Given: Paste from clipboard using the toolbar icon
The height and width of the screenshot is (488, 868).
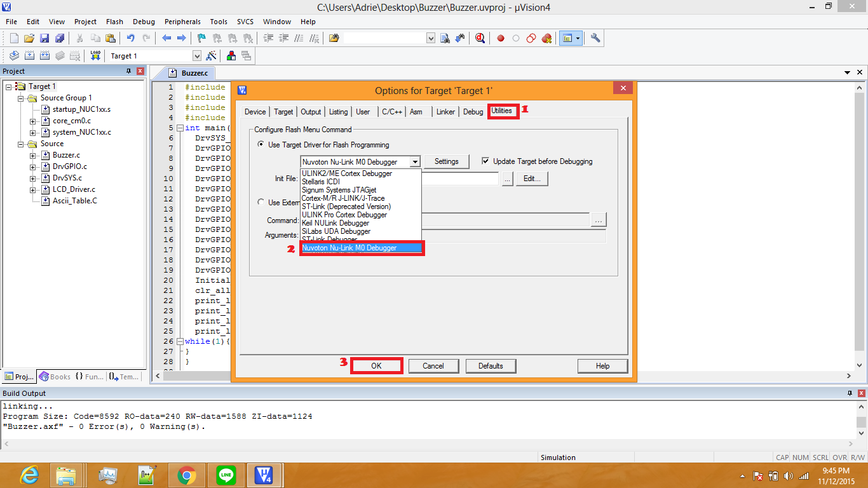Looking at the screenshot, I should tap(111, 38).
